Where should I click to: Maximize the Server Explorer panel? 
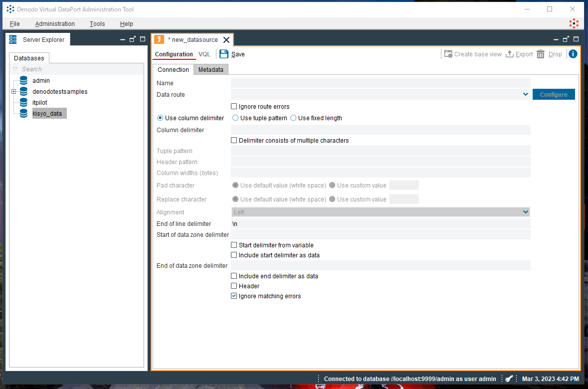click(143, 39)
